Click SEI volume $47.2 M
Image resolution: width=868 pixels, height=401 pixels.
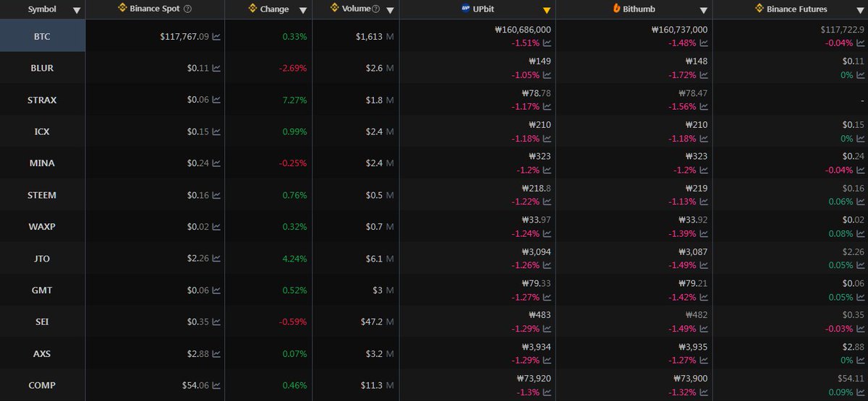point(378,322)
